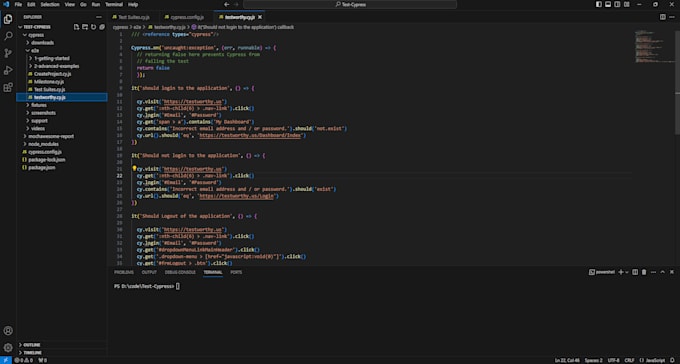
Task: Switch to the PROBLEMS panel tab
Action: tap(124, 272)
